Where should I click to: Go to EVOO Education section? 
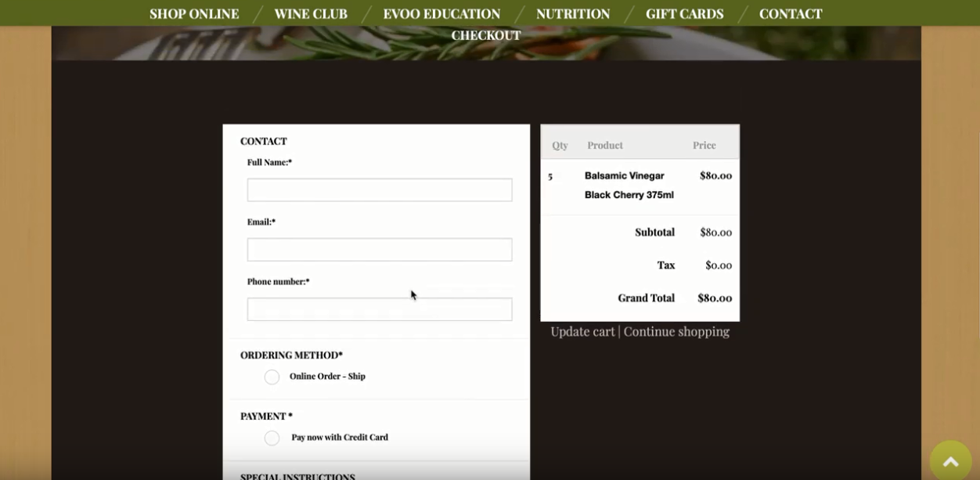(x=441, y=13)
